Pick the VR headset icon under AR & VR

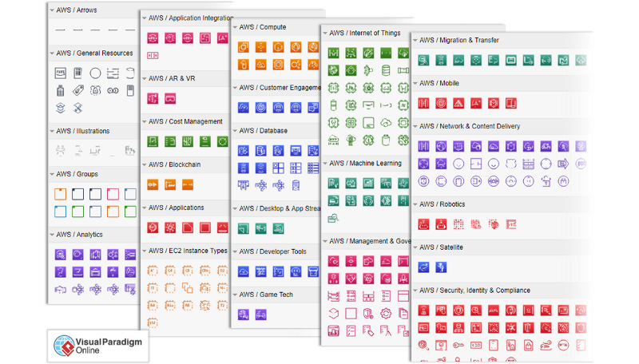[169, 99]
